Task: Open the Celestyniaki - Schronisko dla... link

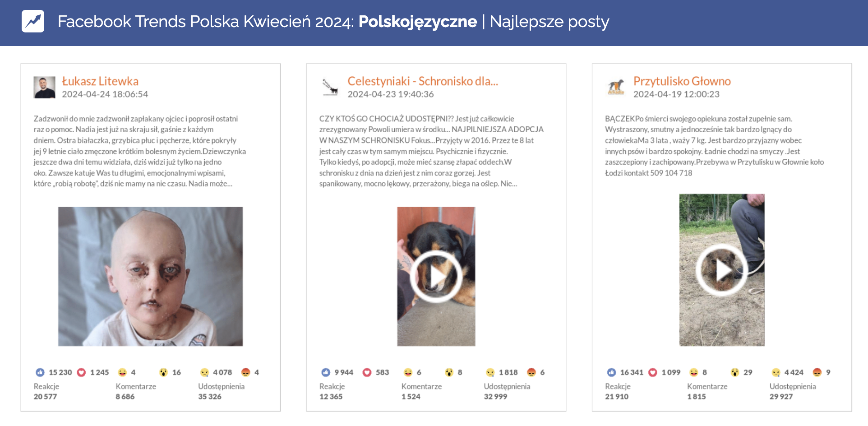Action: pyautogui.click(x=423, y=81)
